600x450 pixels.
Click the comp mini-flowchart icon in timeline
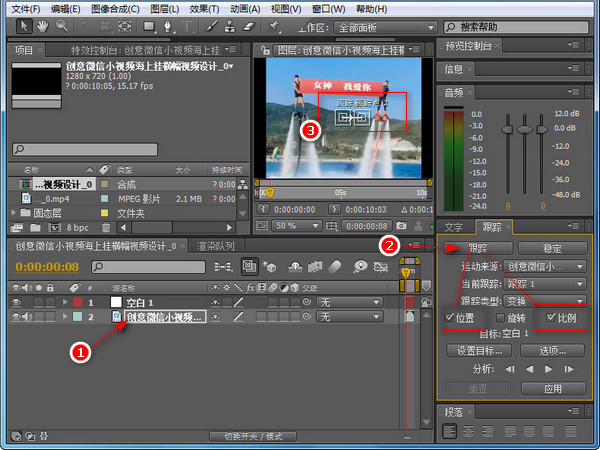click(x=223, y=267)
